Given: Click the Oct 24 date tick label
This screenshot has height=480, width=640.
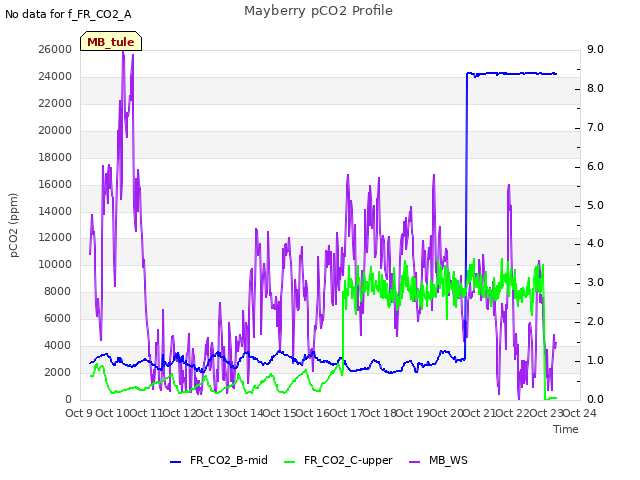Looking at the screenshot, I should 580,413.
